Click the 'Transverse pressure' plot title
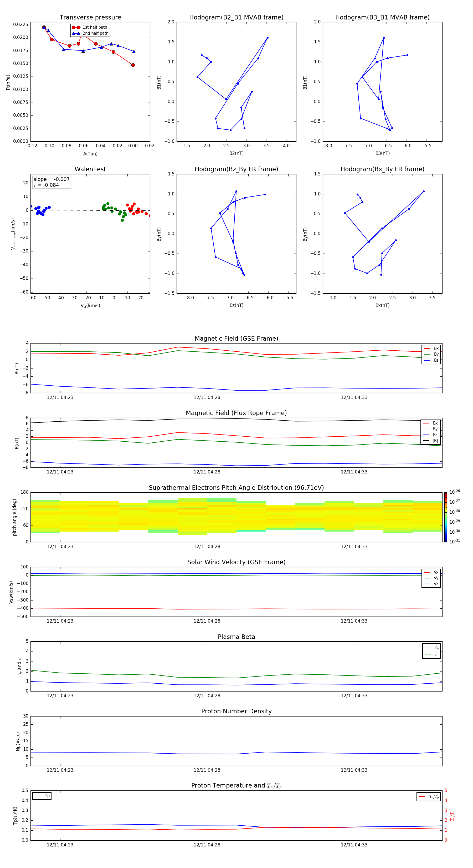Screen dimensions: 473x868 [x=90, y=18]
